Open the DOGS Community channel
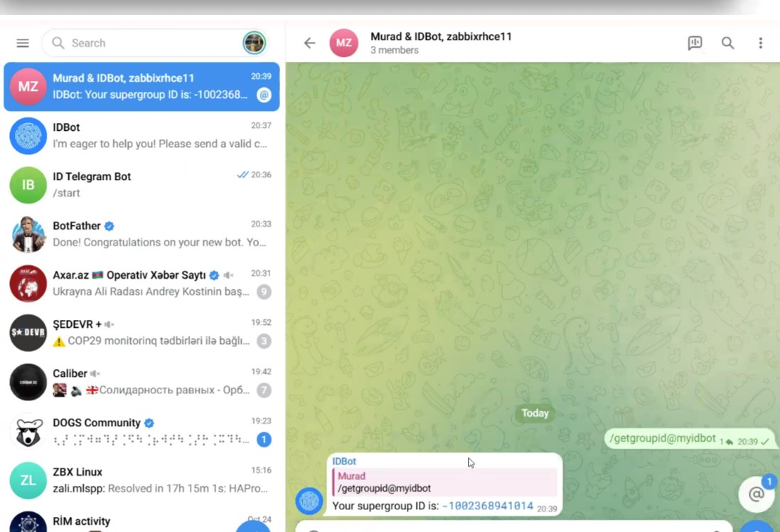 point(142,431)
